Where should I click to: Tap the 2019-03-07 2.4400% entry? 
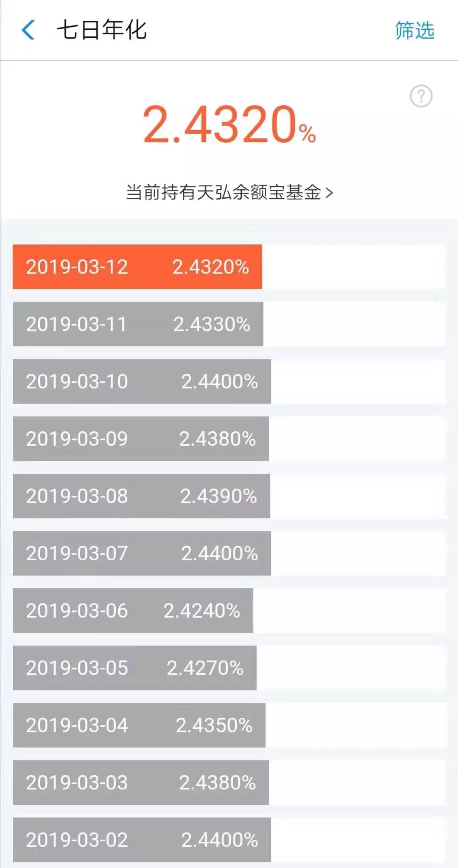tap(142, 553)
